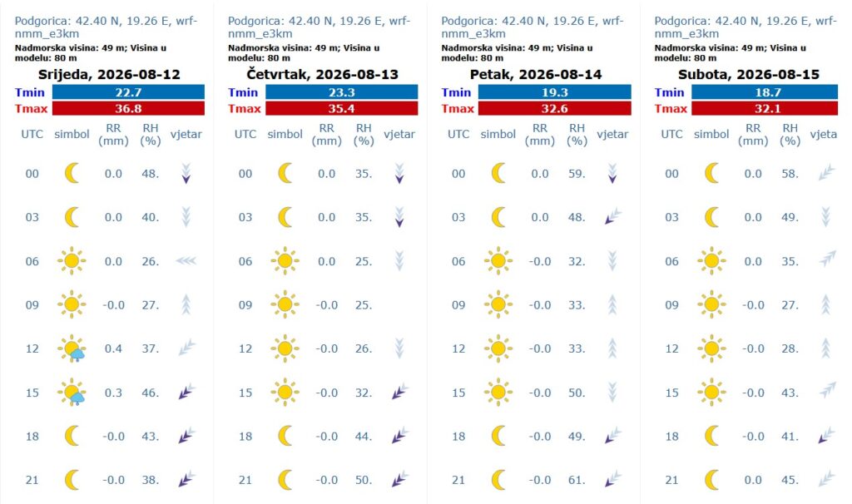Click sun icon at 09 UTC on Srijeda

tap(72, 304)
